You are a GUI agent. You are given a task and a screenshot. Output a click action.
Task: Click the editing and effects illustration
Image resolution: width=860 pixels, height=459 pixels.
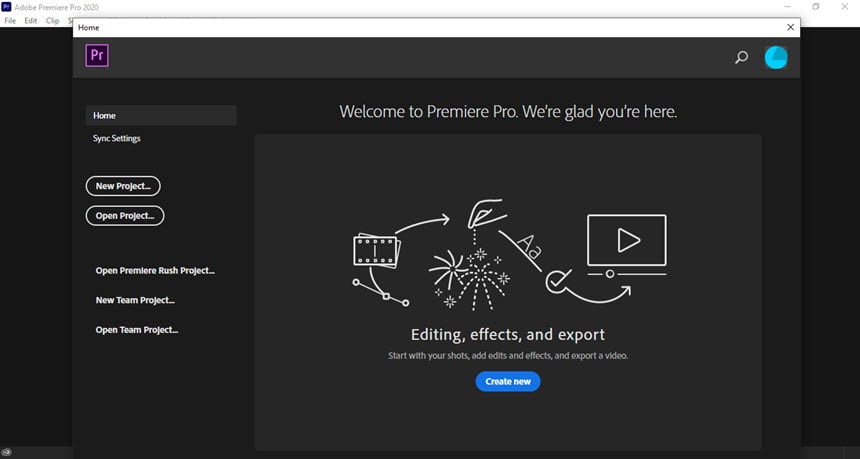(x=510, y=254)
